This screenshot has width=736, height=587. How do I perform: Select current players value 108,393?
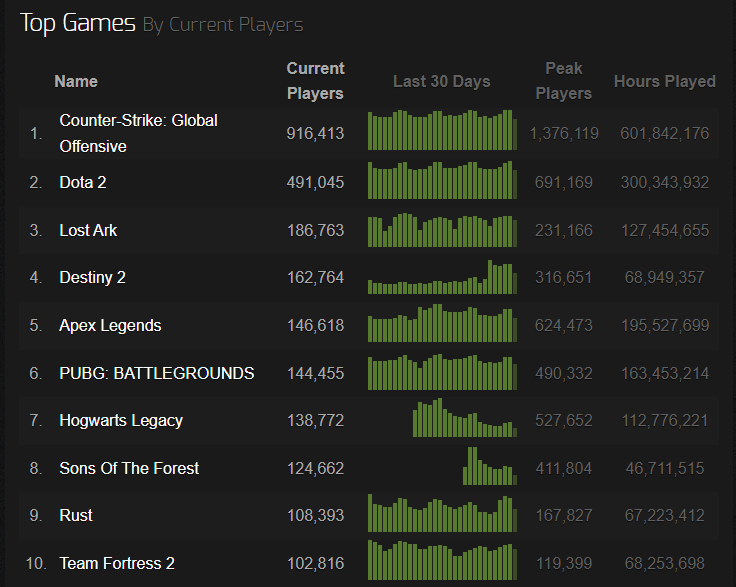315,515
